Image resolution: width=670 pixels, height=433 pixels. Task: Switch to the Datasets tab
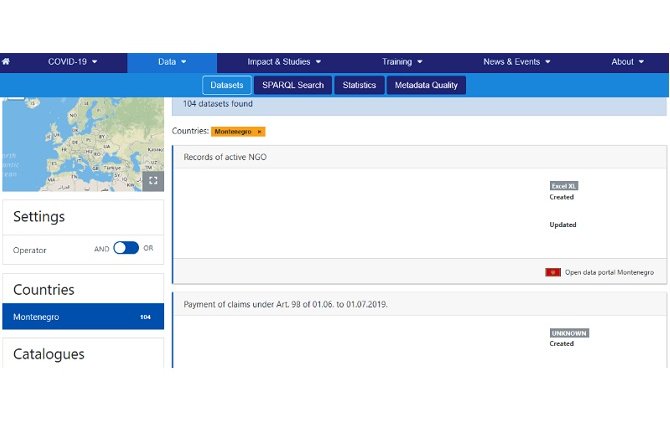(226, 85)
